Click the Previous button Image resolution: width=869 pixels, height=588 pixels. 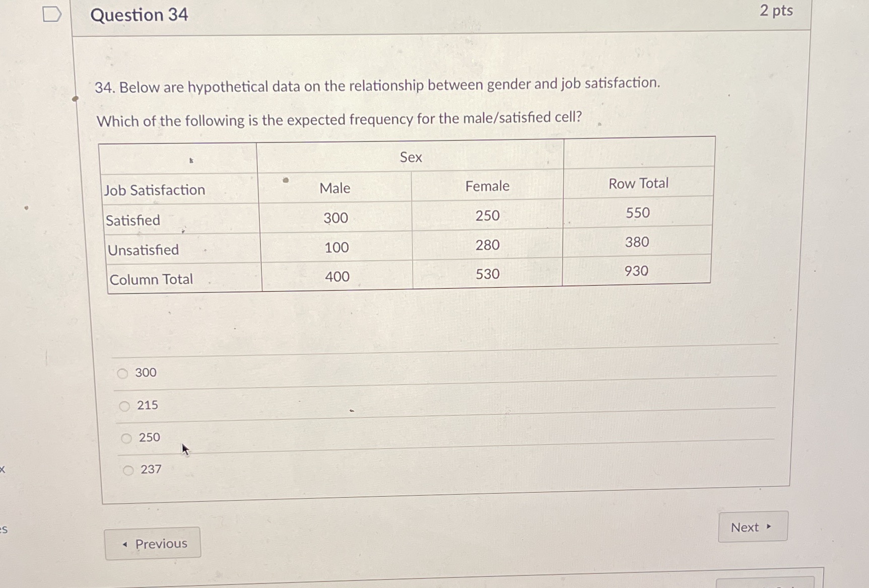[153, 543]
